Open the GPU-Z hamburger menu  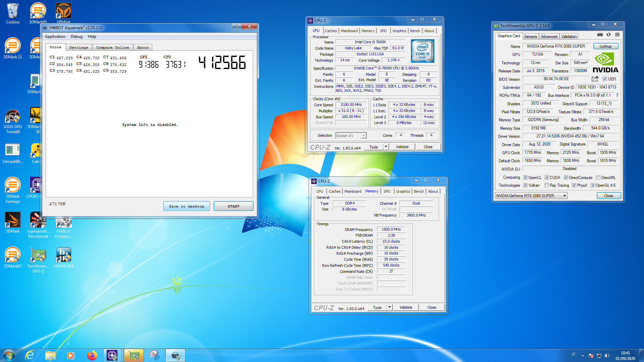(617, 35)
